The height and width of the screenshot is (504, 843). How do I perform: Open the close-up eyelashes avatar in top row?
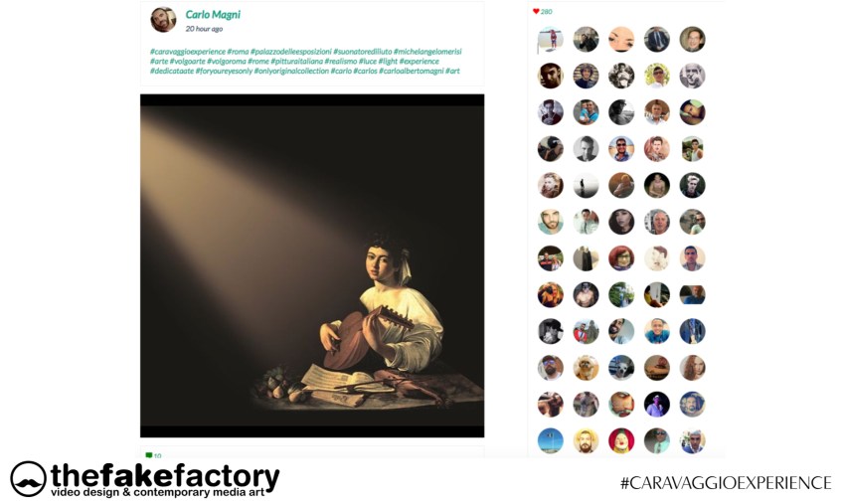pos(621,39)
